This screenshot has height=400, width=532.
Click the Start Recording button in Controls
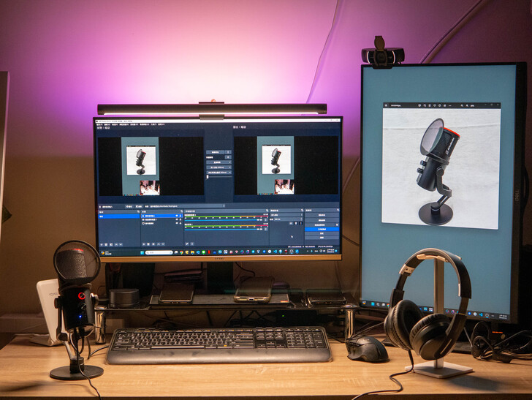click(322, 220)
